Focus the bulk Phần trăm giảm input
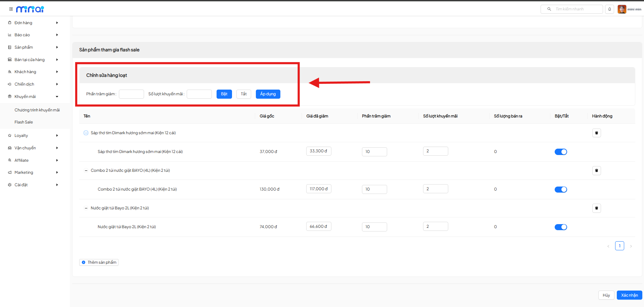 point(131,94)
